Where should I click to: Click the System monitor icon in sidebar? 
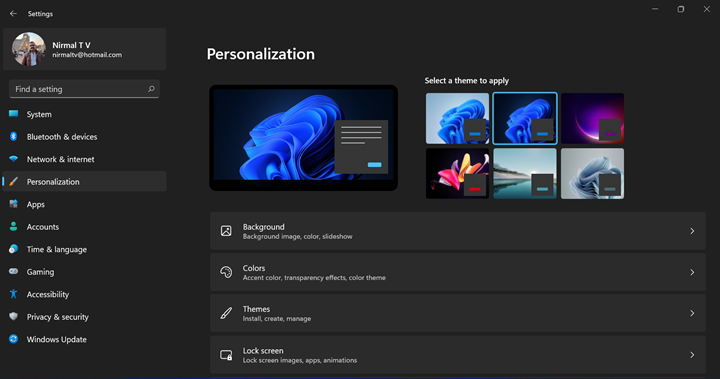point(13,114)
